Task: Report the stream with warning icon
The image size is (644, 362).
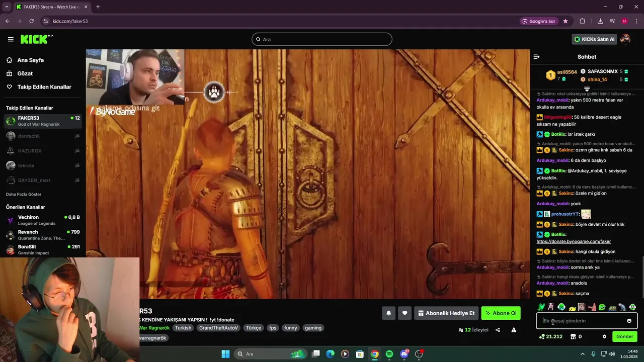Action: click(514, 330)
